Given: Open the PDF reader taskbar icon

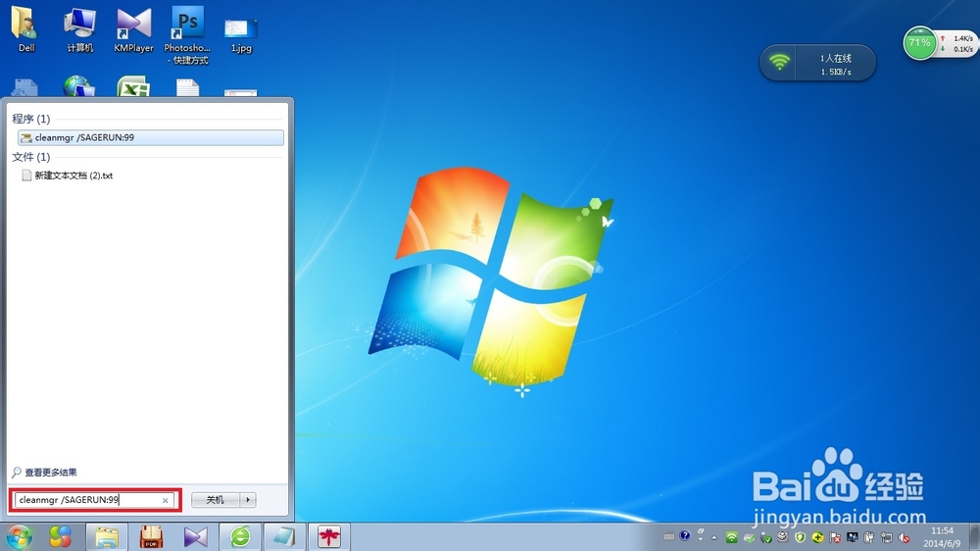Looking at the screenshot, I should tap(151, 536).
